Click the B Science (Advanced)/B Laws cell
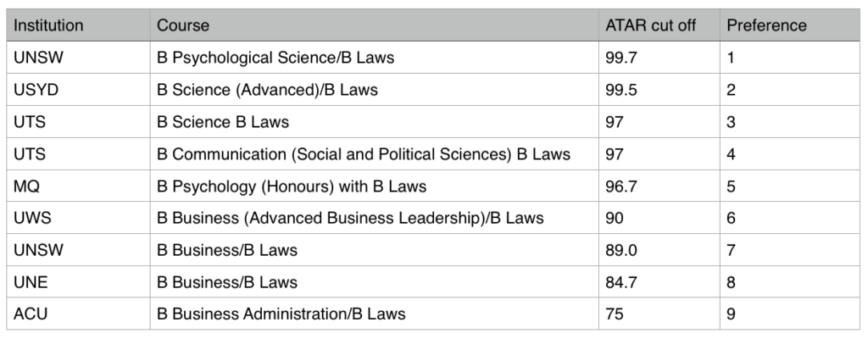Viewport: 868px width, 339px height. [x=267, y=90]
